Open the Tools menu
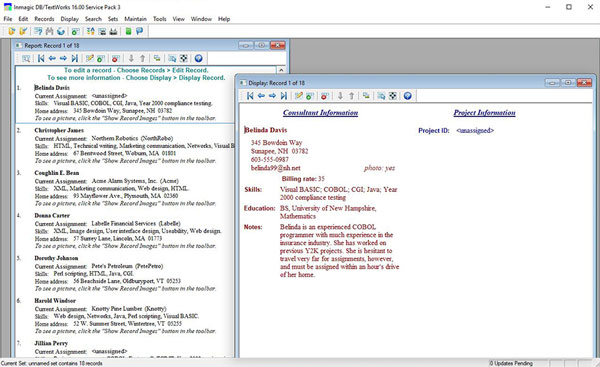Screen dimensions: 600x367 (x=160, y=19)
